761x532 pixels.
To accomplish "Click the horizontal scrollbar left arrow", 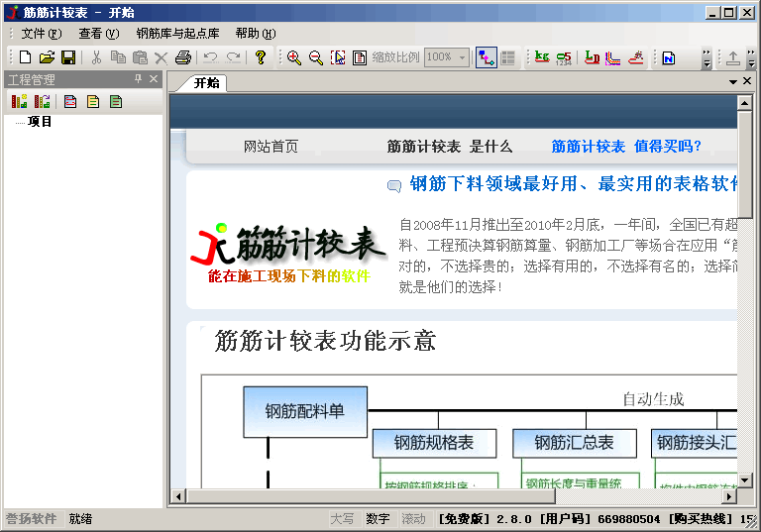I will [x=178, y=496].
